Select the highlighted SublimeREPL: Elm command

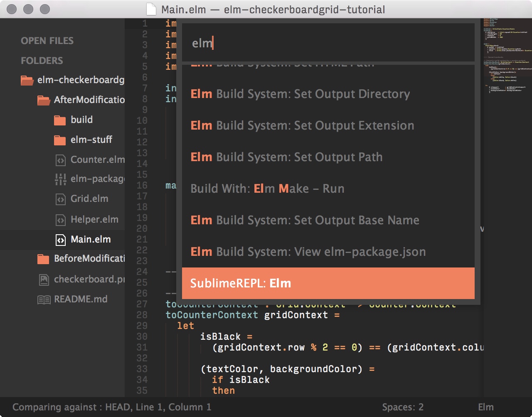coord(328,283)
